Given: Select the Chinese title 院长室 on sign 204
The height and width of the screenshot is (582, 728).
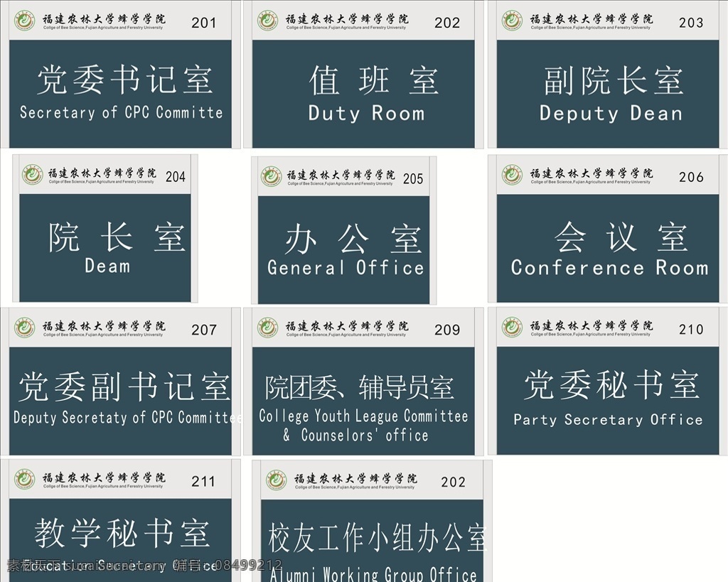Looking at the screenshot, I should pyautogui.click(x=117, y=237).
